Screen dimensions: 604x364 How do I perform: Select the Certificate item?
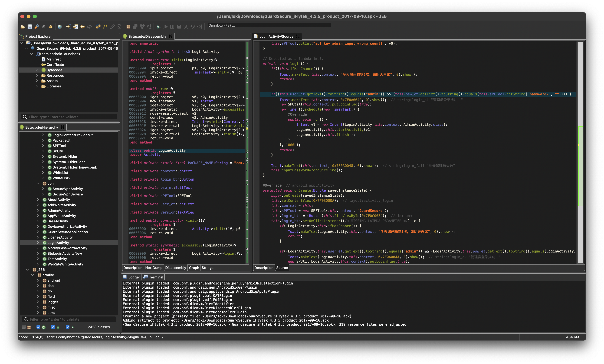click(55, 65)
